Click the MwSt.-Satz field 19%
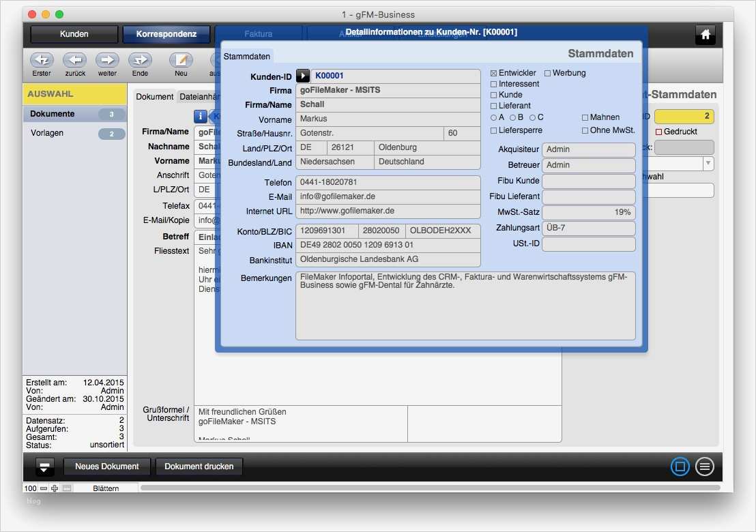 point(589,212)
